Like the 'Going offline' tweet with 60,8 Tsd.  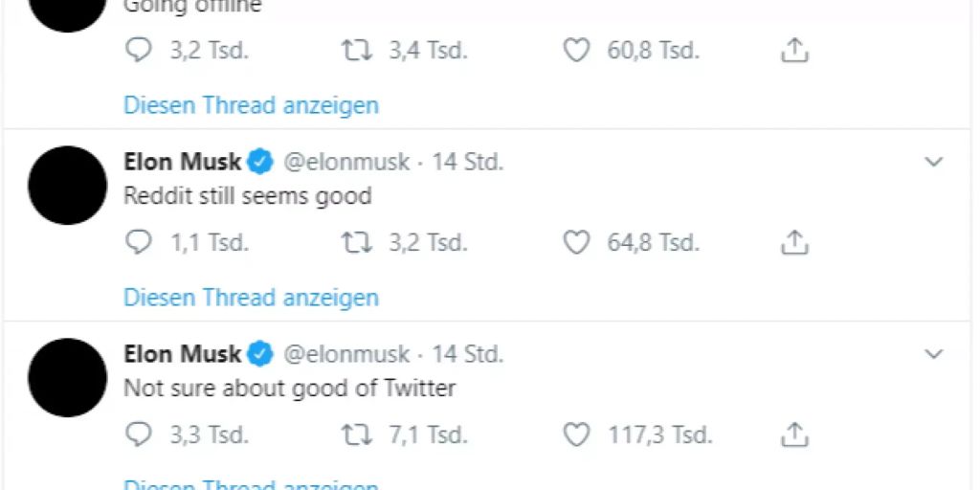[576, 51]
